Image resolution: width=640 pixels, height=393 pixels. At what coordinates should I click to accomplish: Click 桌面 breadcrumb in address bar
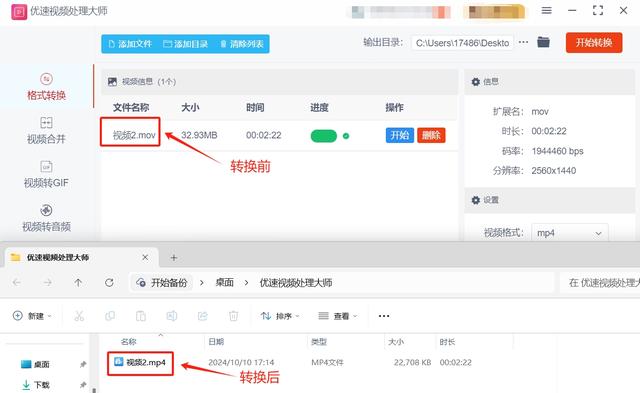click(224, 283)
